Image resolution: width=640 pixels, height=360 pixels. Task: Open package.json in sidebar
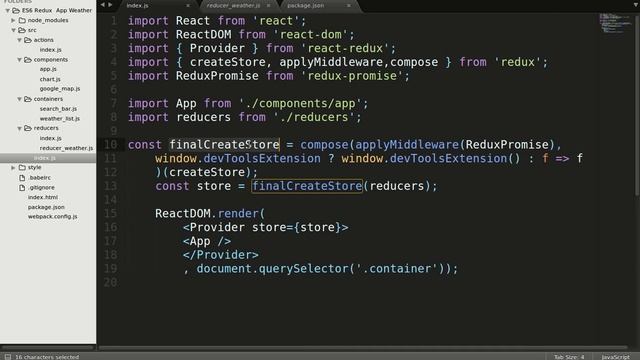(46, 207)
